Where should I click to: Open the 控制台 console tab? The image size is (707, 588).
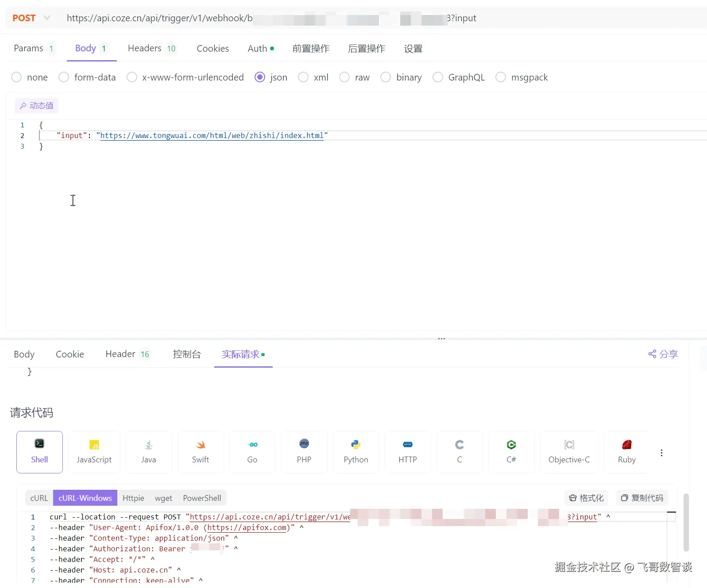coord(187,354)
